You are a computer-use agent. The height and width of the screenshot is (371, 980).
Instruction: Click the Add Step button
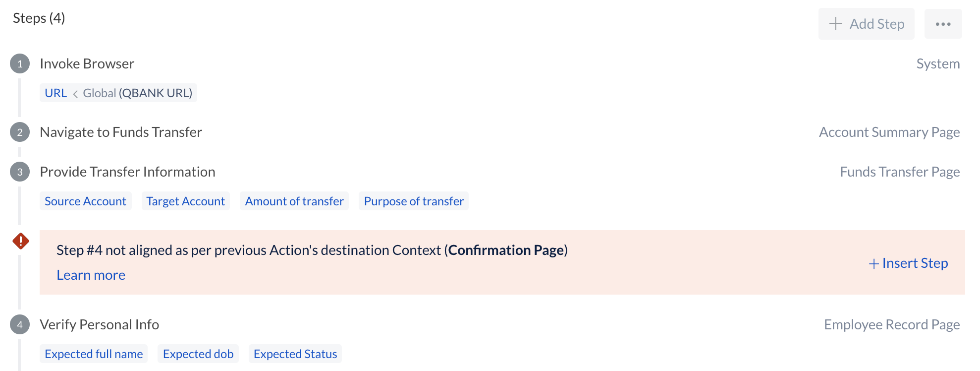[x=867, y=24]
